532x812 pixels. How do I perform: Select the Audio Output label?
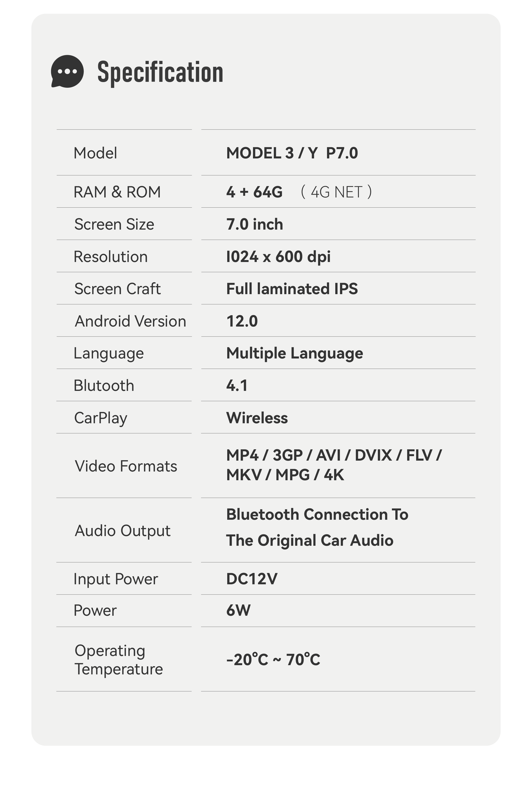(122, 531)
